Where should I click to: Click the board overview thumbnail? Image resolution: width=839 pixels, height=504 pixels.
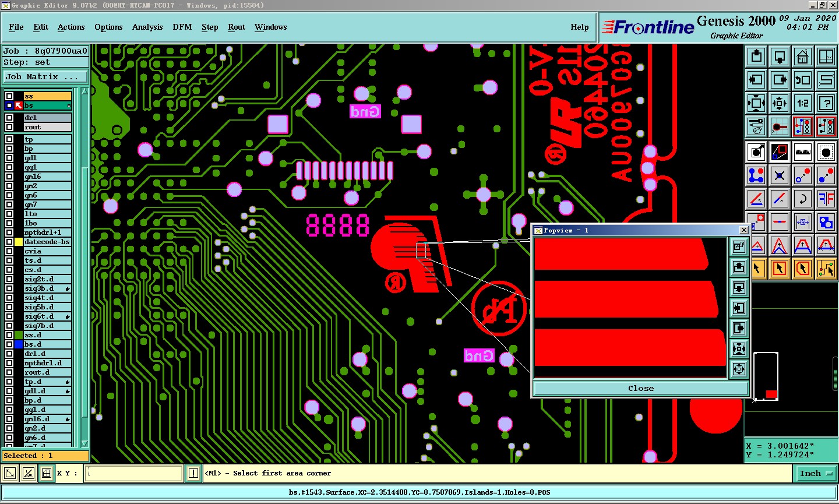(x=766, y=376)
